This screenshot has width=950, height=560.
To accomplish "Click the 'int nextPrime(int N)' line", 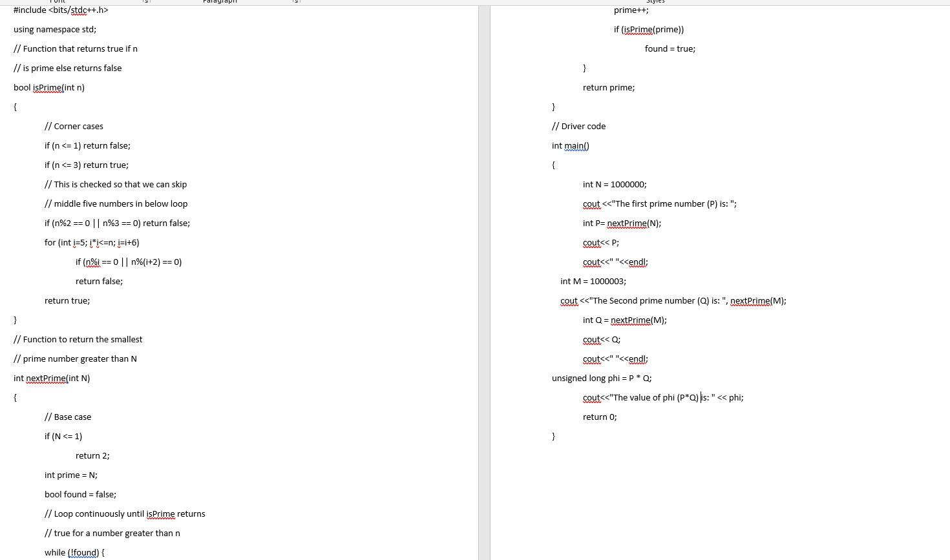I will pyautogui.click(x=52, y=378).
